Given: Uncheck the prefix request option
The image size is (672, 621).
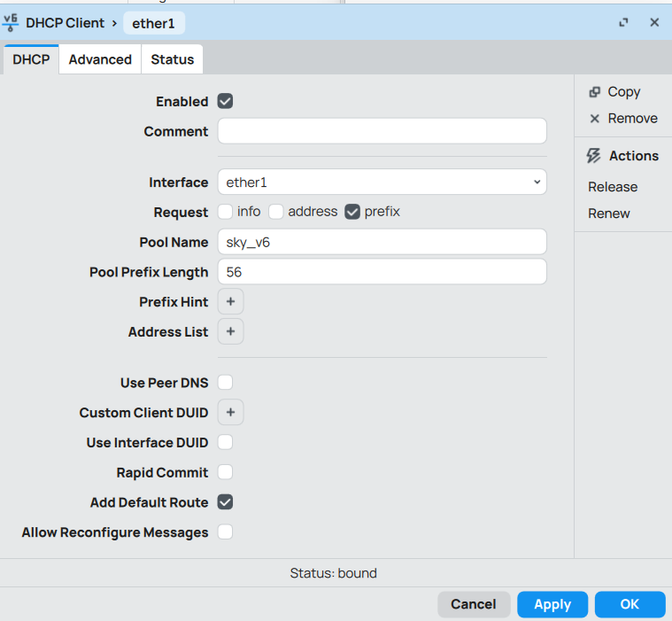Looking at the screenshot, I should pyautogui.click(x=352, y=212).
